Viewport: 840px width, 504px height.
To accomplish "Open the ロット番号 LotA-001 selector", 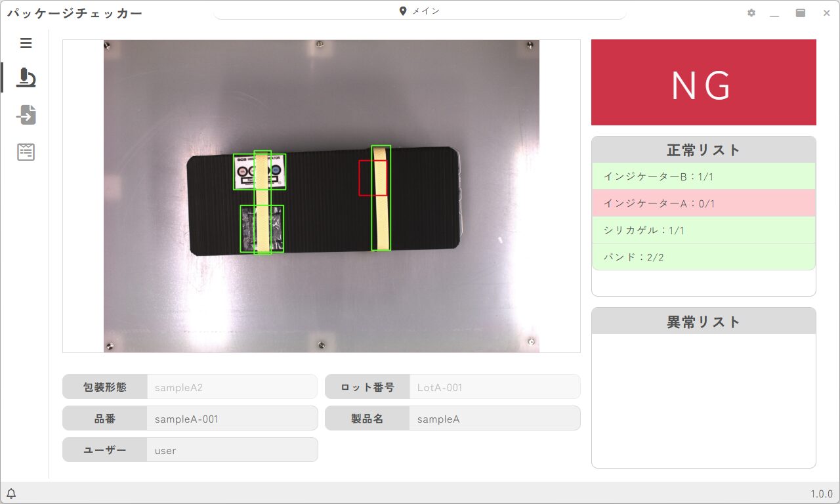I will [x=495, y=387].
